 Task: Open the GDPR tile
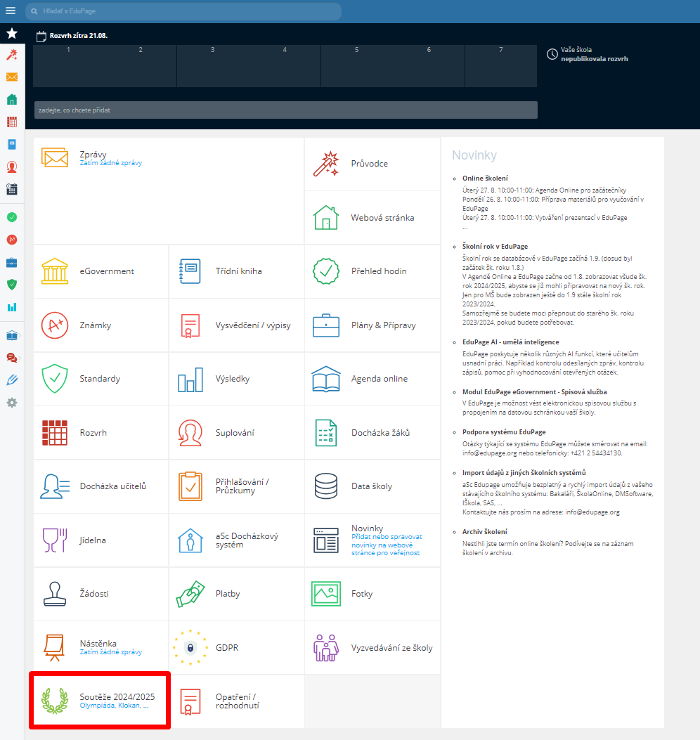click(236, 648)
